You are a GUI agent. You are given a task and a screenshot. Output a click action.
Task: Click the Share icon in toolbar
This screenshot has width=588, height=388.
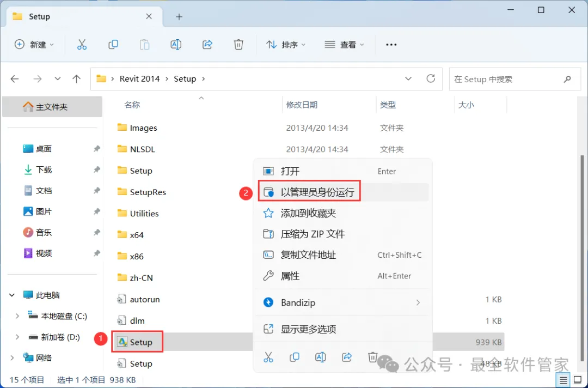point(207,45)
